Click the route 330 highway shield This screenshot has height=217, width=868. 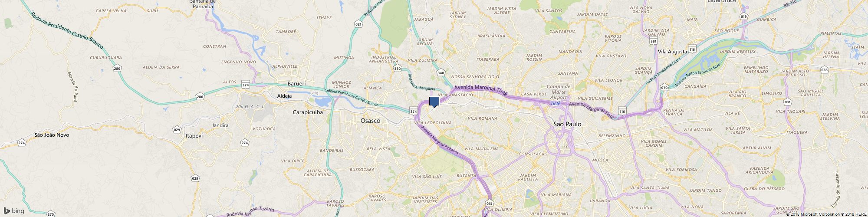[397, 69]
